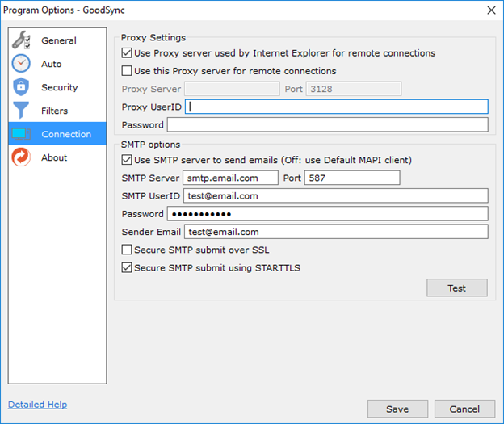
Task: Open the Security settings tab label
Action: pyautogui.click(x=60, y=87)
